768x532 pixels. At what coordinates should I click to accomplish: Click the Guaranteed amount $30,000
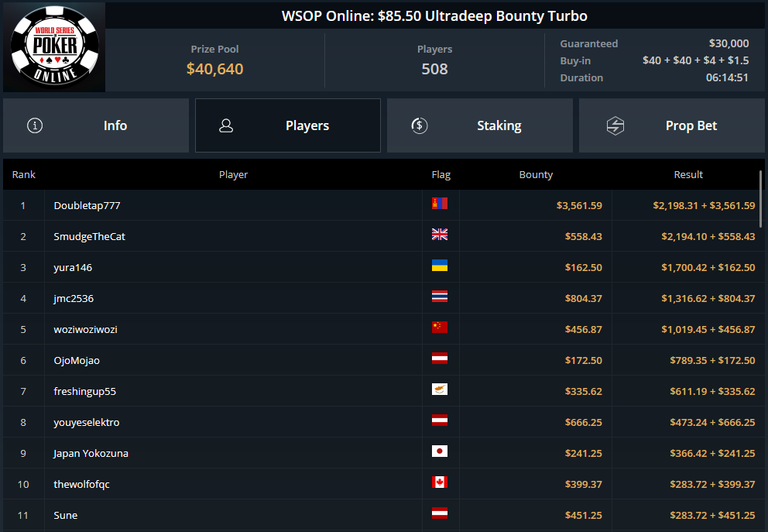click(x=729, y=43)
